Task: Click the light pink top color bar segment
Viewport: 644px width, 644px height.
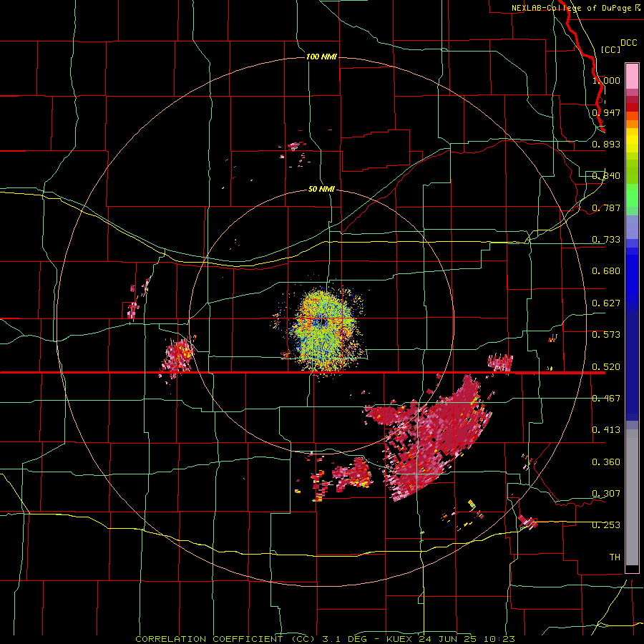Action: click(632, 77)
